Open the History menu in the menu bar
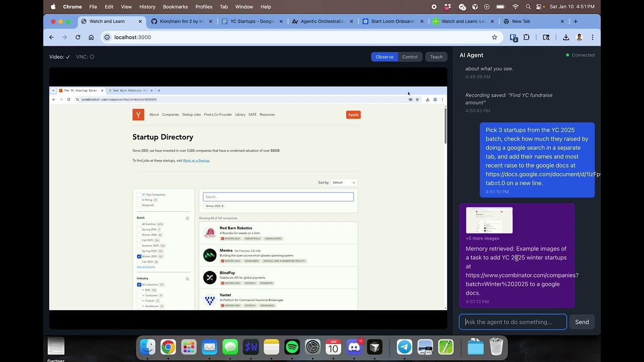This screenshot has width=644, height=362. pyautogui.click(x=147, y=7)
